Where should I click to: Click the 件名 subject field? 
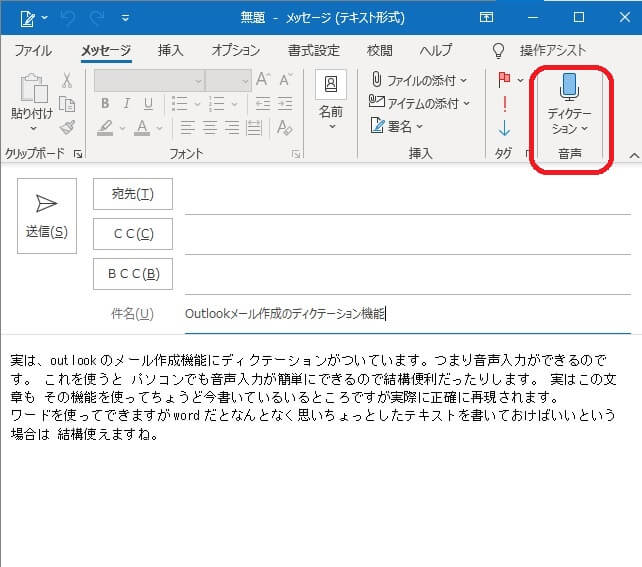point(408,314)
